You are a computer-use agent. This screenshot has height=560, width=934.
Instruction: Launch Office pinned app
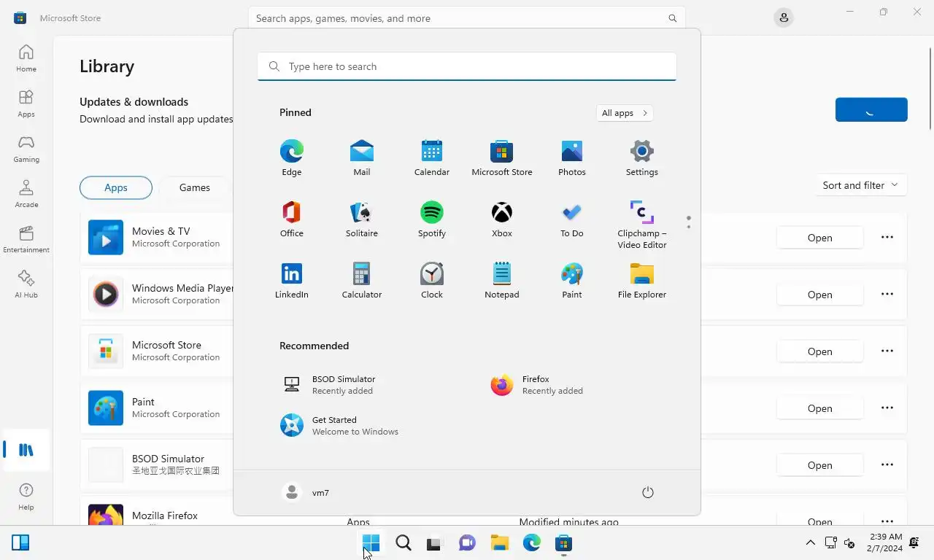click(x=292, y=219)
